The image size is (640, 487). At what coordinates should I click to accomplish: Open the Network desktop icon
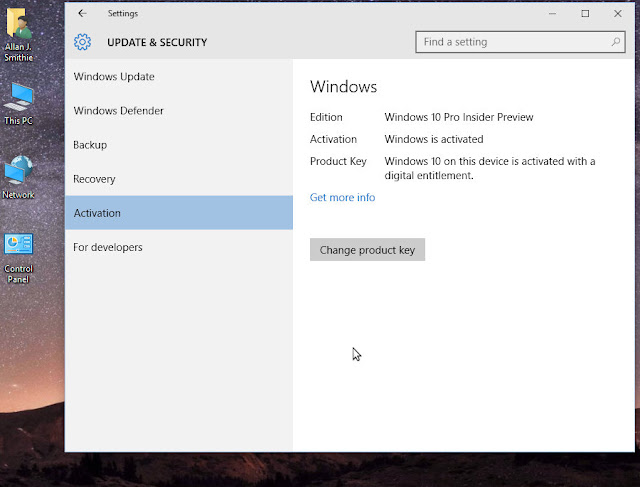tap(18, 177)
